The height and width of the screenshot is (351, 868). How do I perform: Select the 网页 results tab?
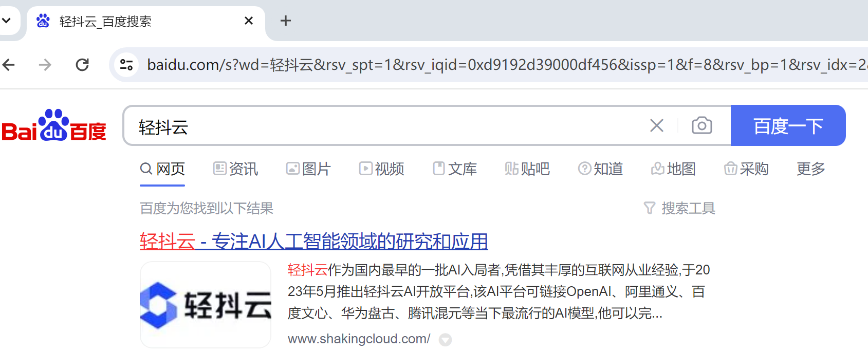tap(162, 169)
